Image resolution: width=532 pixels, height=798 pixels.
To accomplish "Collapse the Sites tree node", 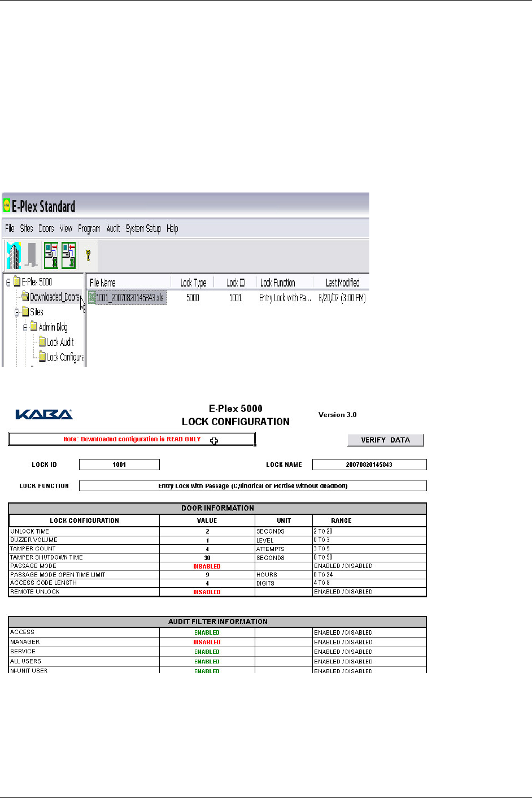I will 17,312.
